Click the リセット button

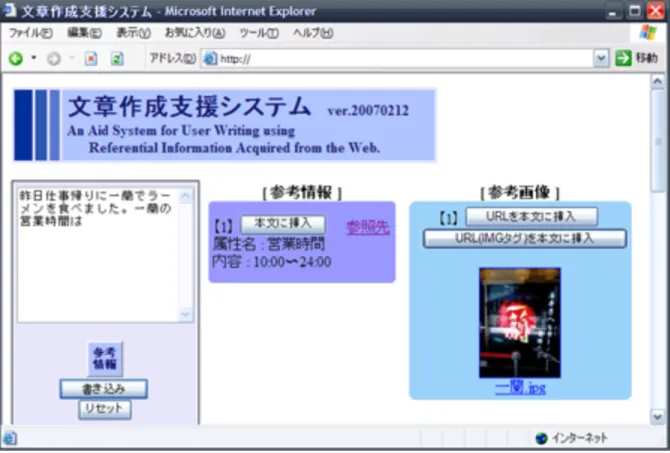pyautogui.click(x=105, y=409)
